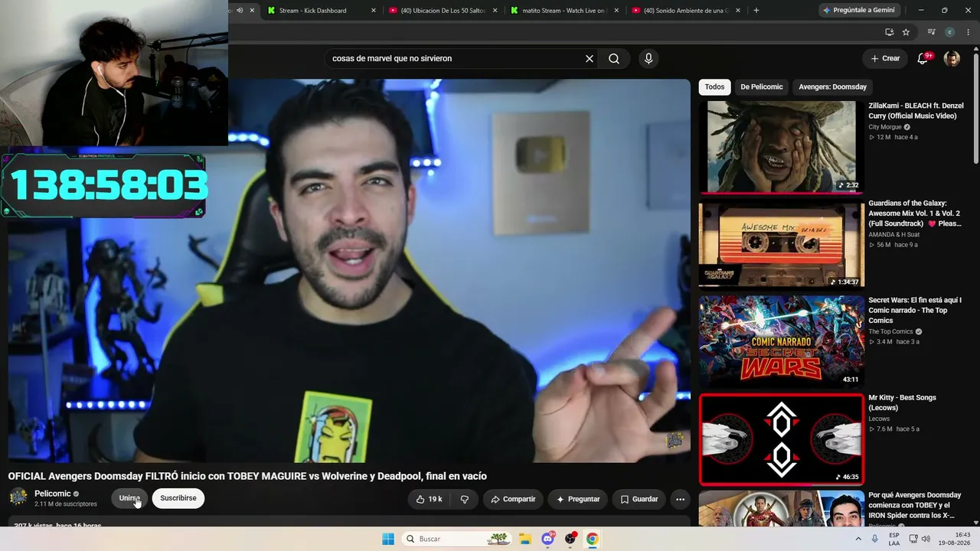Open ZillaKami - BLEACH video thumbnail
This screenshot has width=980, height=551.
pyautogui.click(x=782, y=147)
